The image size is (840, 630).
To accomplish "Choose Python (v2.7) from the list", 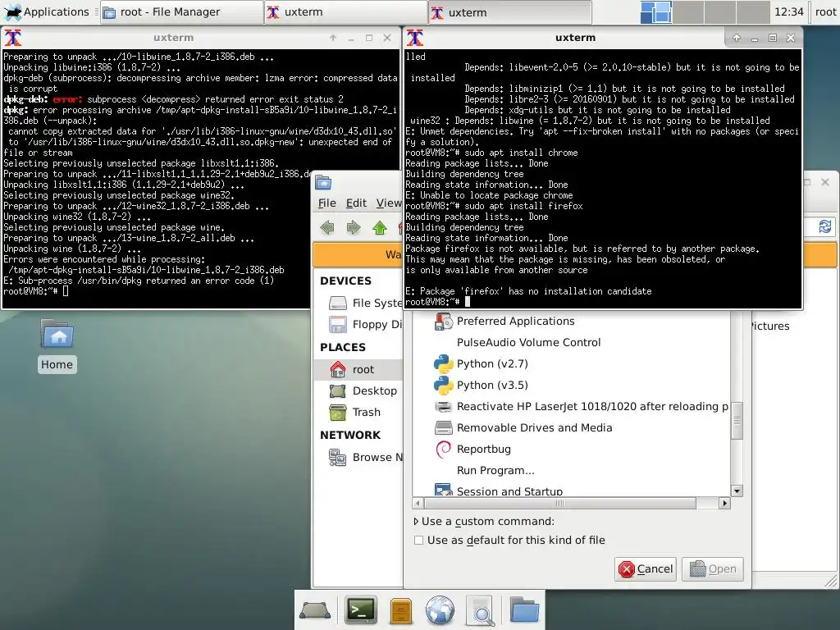I will point(572,363).
